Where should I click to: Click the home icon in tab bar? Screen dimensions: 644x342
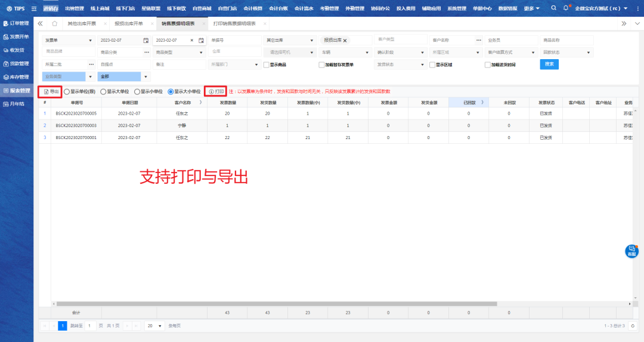pos(55,23)
